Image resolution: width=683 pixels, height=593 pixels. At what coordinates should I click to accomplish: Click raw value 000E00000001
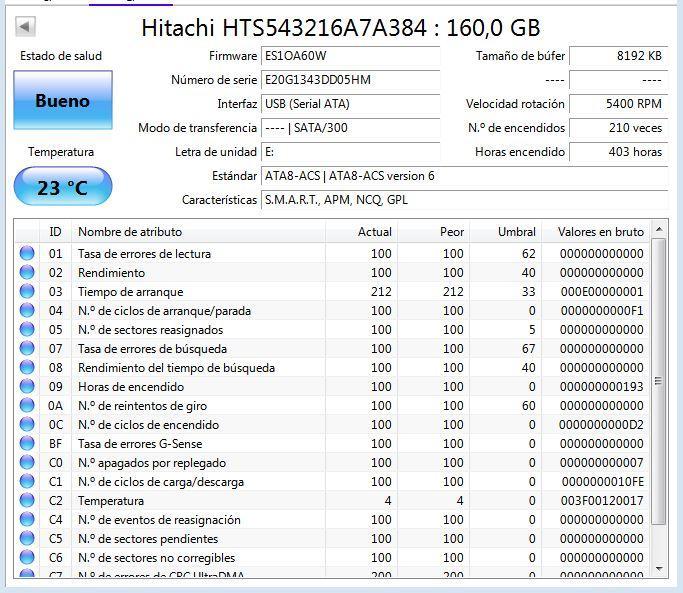(602, 291)
